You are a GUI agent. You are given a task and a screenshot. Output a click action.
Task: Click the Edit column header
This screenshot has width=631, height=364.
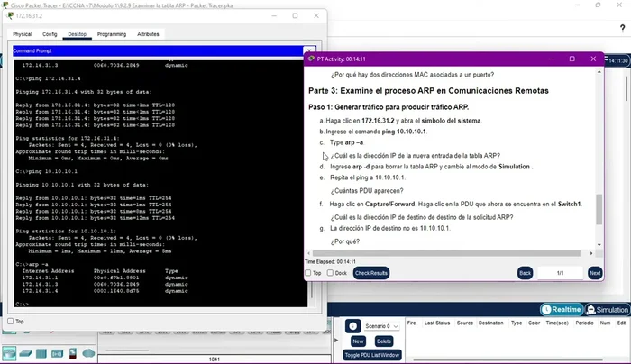pyautogui.click(x=621, y=323)
